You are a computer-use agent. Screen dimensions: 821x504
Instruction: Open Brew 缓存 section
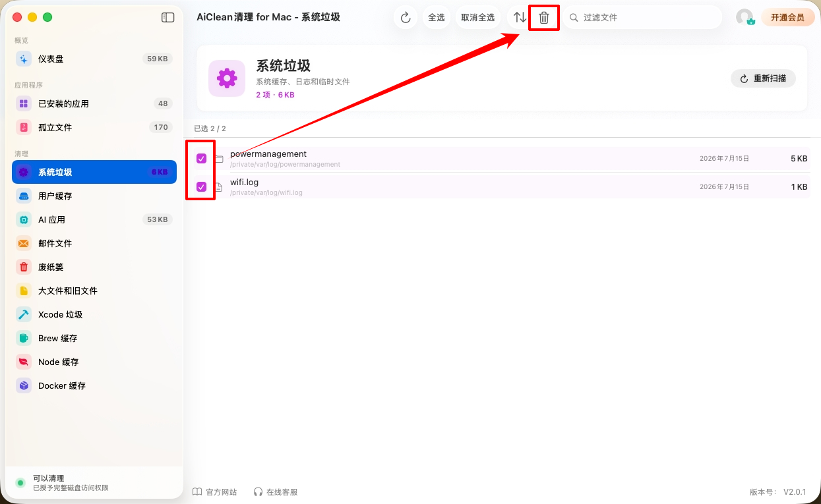tap(94, 338)
